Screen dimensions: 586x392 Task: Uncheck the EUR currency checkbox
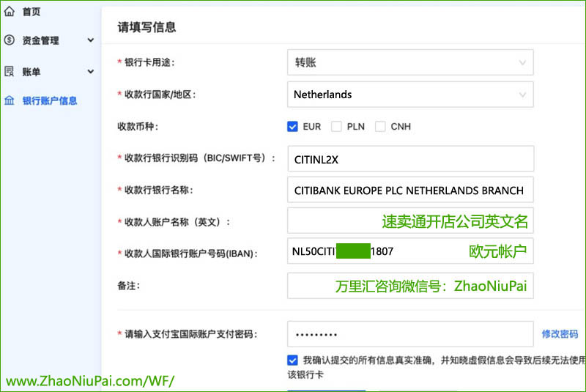click(293, 126)
